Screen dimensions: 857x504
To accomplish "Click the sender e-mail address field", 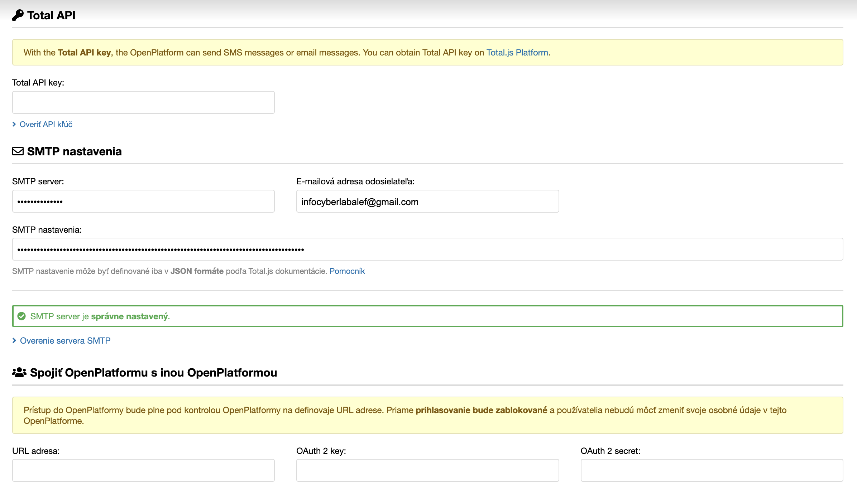I will coord(427,202).
